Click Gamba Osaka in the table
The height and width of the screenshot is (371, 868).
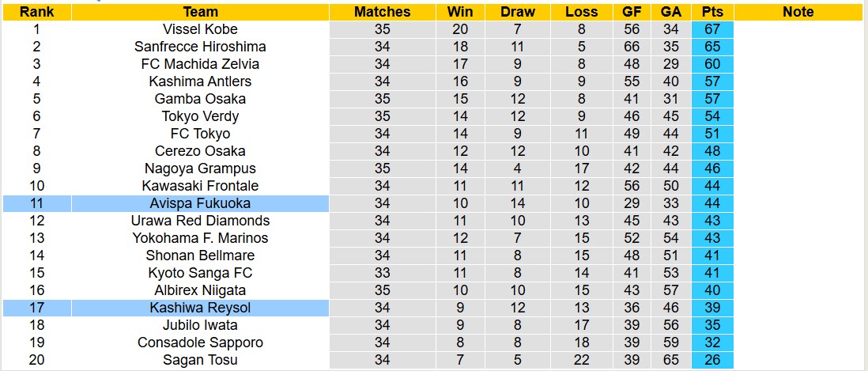click(200, 99)
